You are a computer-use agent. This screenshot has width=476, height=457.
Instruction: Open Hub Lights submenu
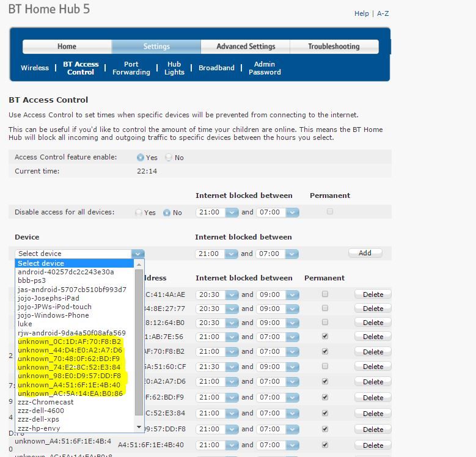pyautogui.click(x=174, y=68)
